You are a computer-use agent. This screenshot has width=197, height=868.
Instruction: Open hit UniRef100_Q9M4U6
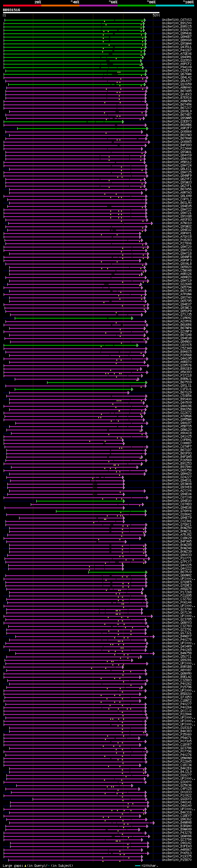coord(177,33)
